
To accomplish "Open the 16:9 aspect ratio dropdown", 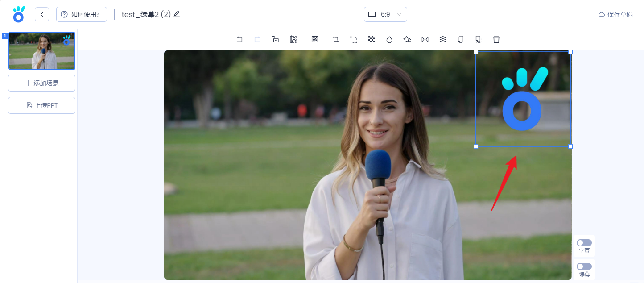I will point(385,14).
